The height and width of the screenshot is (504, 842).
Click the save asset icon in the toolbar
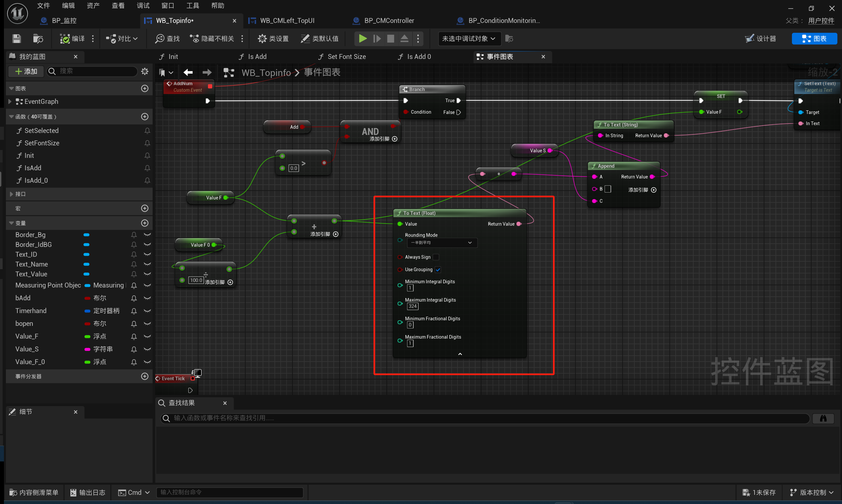point(16,39)
